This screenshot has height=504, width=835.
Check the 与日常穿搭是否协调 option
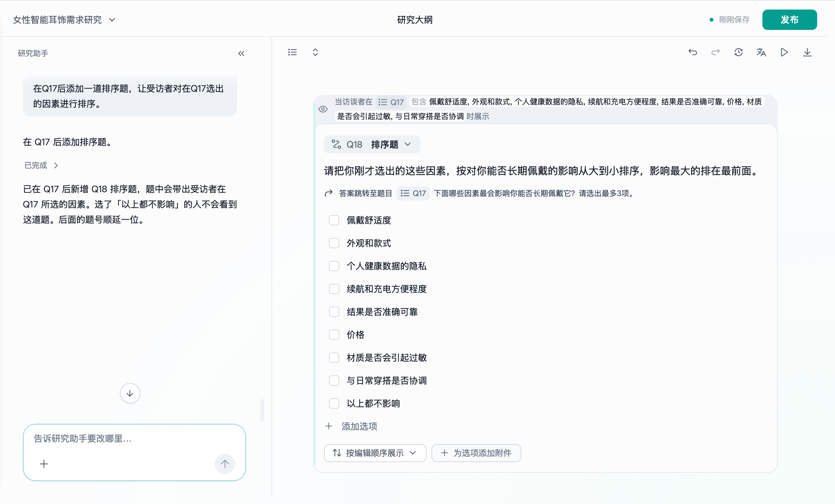[334, 381]
